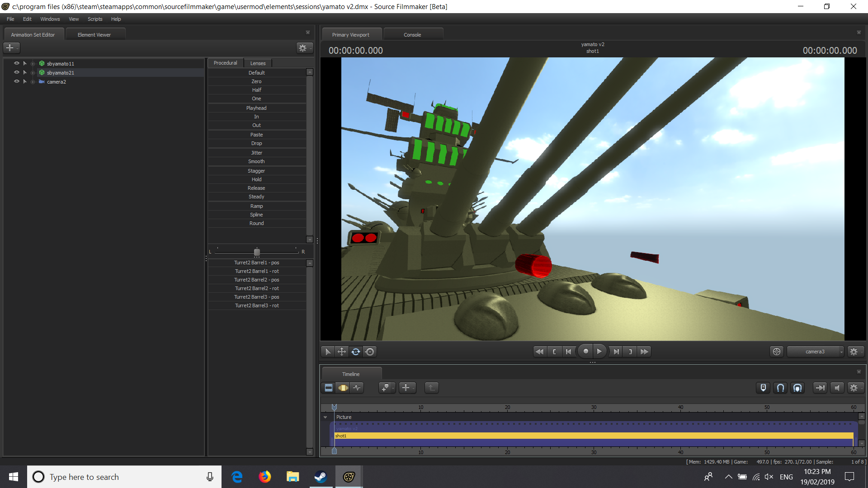Open File Explorer from the taskbar
The width and height of the screenshot is (868, 488).
click(293, 477)
